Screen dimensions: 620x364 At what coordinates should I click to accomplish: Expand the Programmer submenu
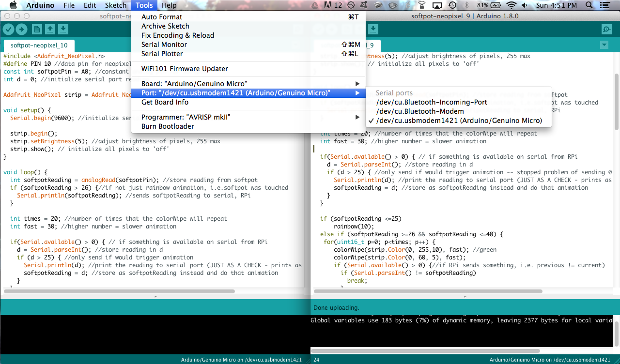click(248, 117)
